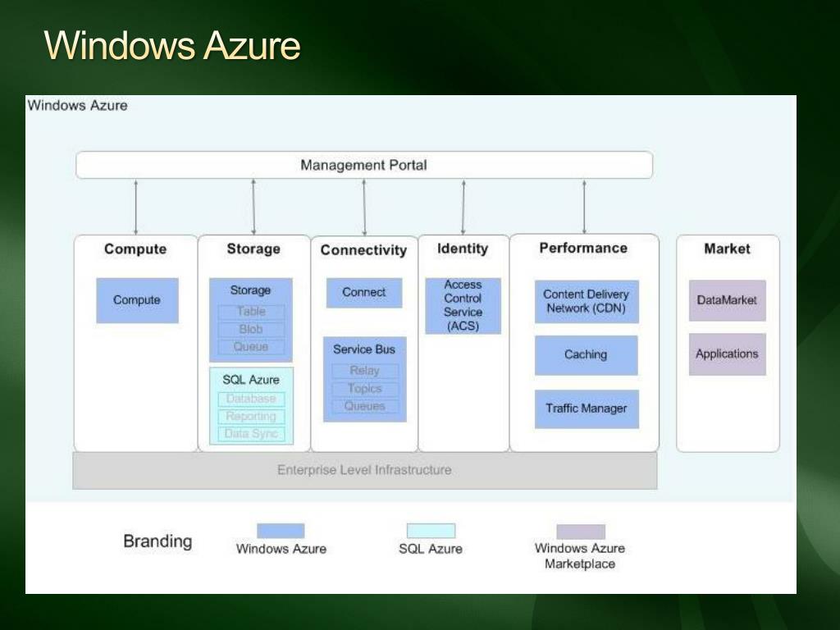Click the Database item in SQL Azure
Image resolution: width=840 pixels, height=630 pixels.
point(251,399)
